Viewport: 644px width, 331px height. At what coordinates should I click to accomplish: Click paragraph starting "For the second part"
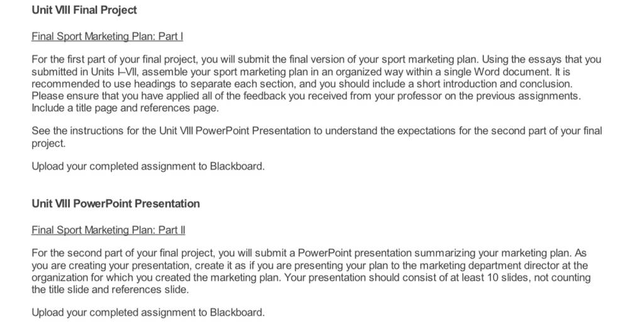coord(311,271)
